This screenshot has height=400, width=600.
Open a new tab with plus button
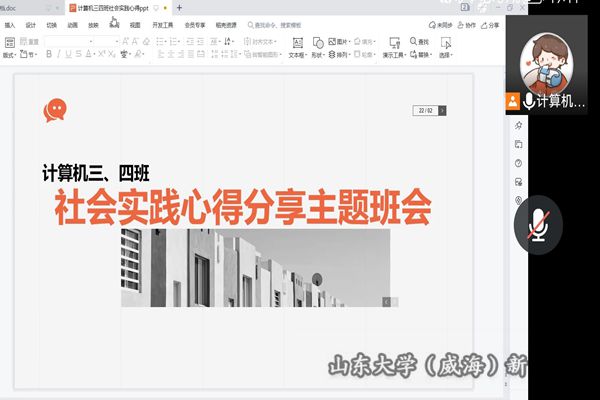coord(179,8)
